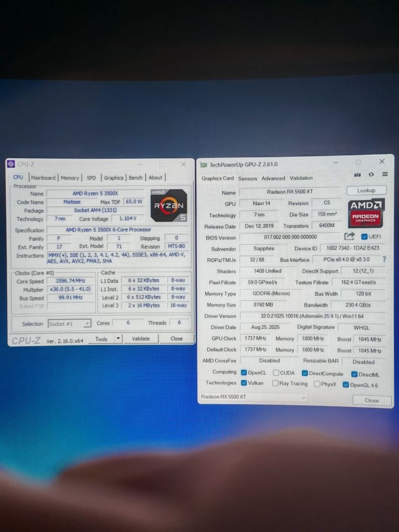This screenshot has height=532, width=399.
Task: Toggle the OpenGL 4.6 checkbox
Action: (345, 385)
